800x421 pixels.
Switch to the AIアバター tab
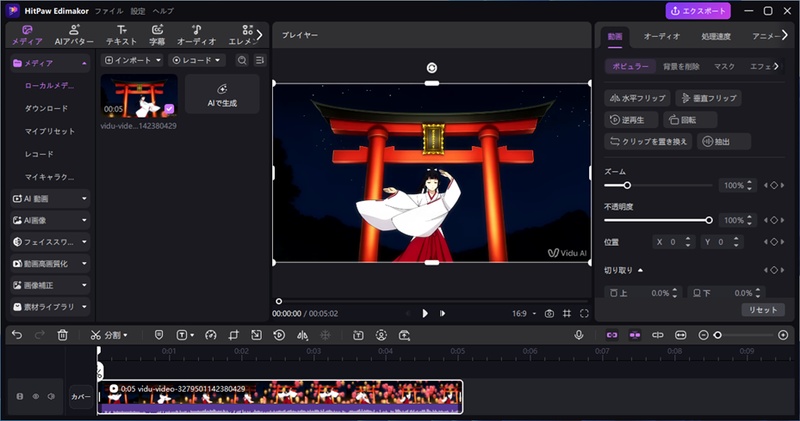coord(74,35)
